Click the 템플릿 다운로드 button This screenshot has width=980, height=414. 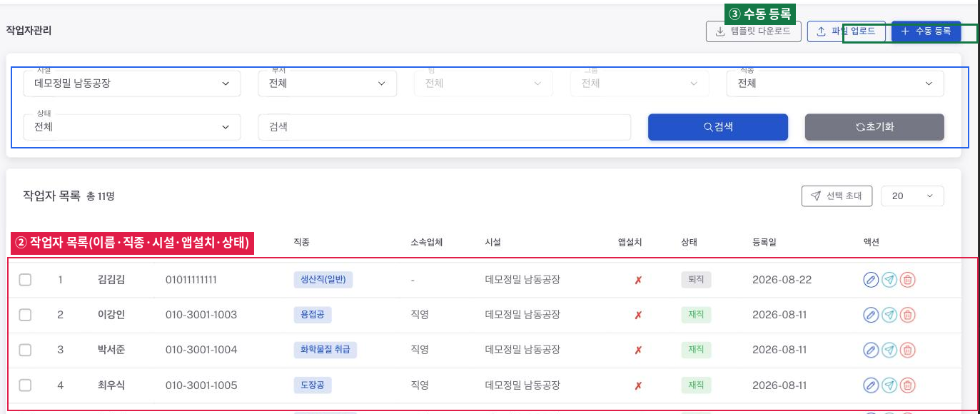[754, 31]
